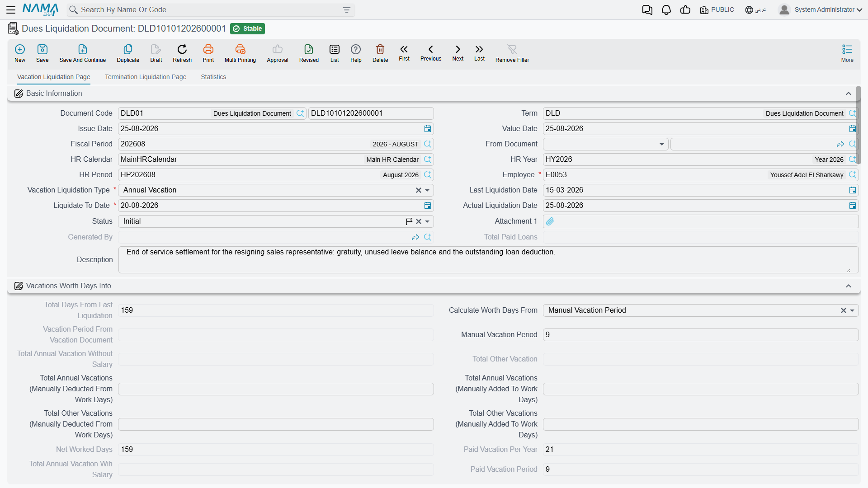
Task: Go to Next record
Action: (x=458, y=53)
